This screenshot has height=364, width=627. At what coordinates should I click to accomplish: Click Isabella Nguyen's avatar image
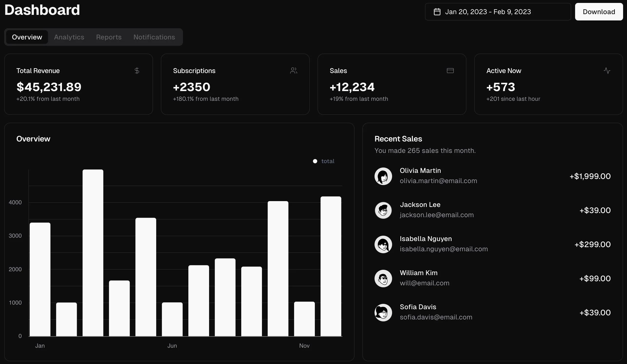pyautogui.click(x=383, y=244)
